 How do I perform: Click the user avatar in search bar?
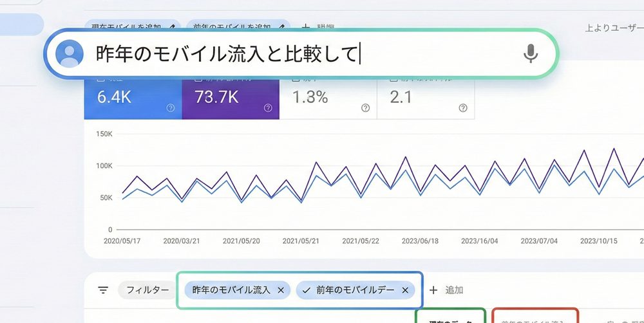[x=69, y=54]
